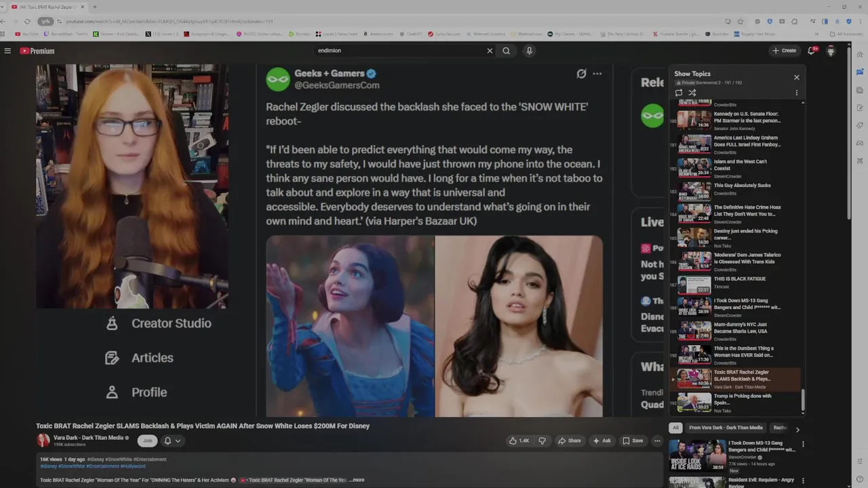Screen dimensions: 868x488
Task: Open Resident Evil: Requiem - Angry Review recommendation
Action: tap(762, 482)
